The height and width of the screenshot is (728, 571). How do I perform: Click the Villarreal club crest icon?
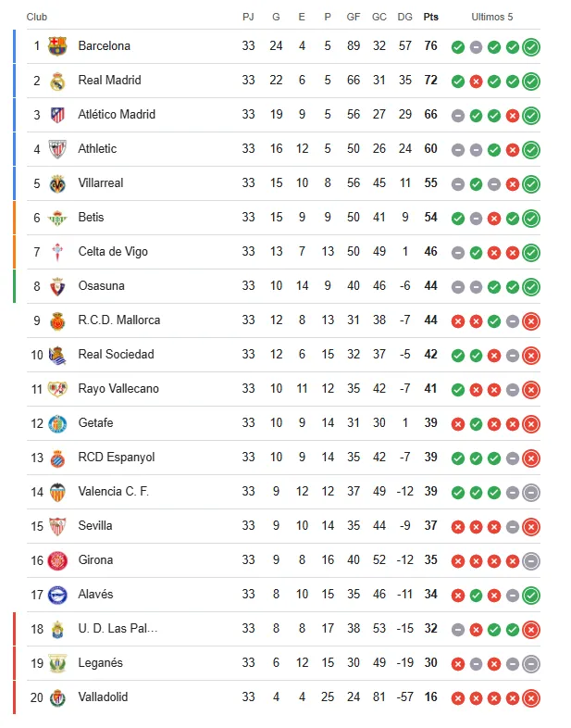pos(57,183)
